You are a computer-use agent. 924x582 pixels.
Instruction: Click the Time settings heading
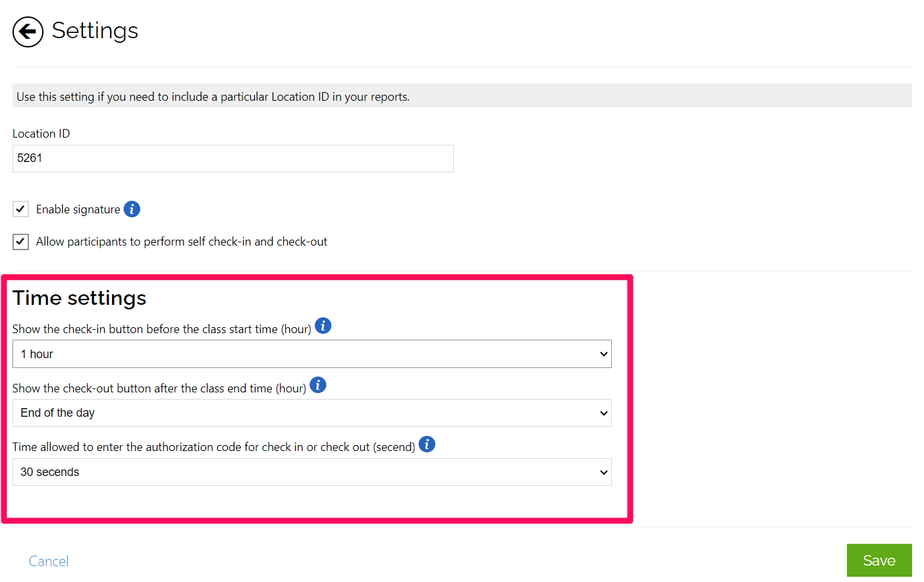point(79,298)
